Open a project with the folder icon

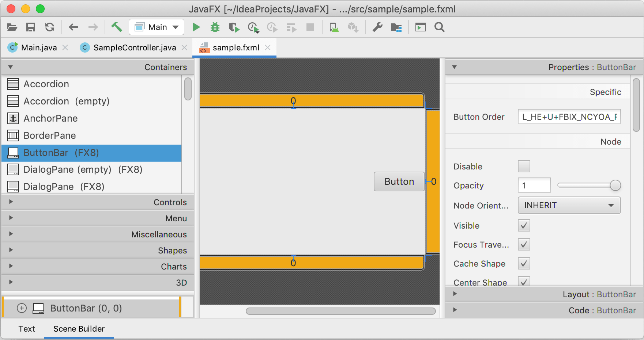click(11, 27)
